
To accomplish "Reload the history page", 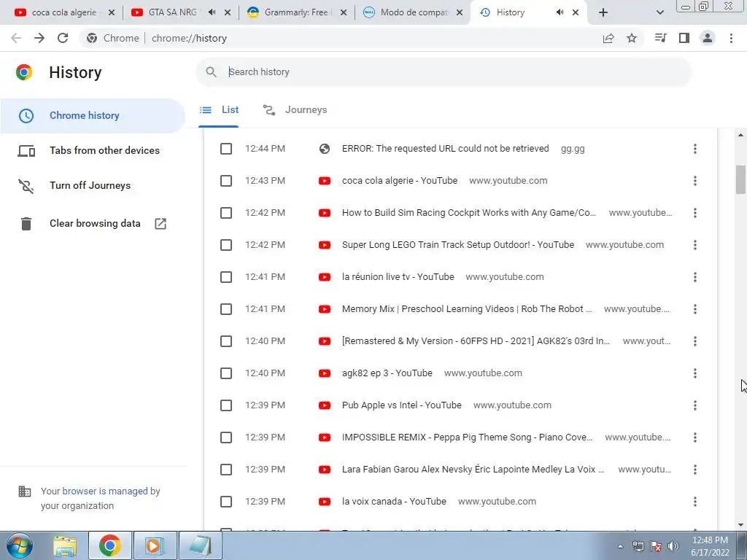I will (x=63, y=38).
